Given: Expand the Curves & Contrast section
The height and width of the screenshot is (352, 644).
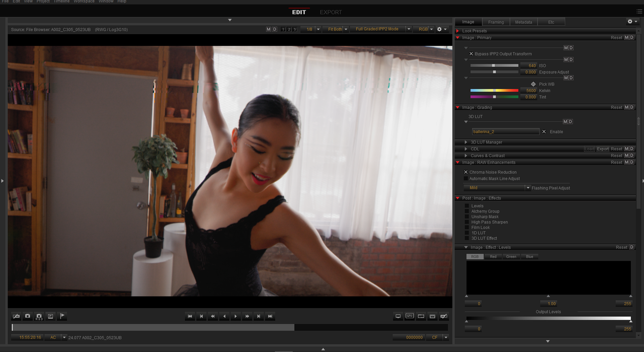Looking at the screenshot, I should [x=466, y=156].
